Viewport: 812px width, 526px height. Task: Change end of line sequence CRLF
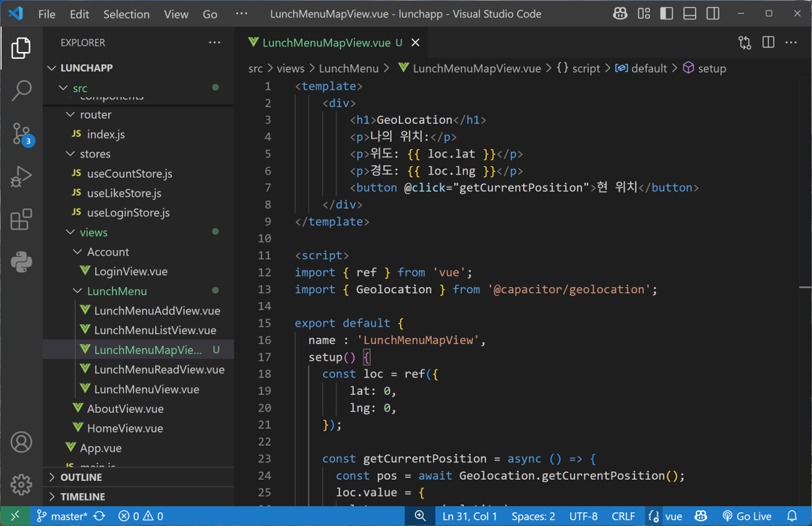point(623,516)
